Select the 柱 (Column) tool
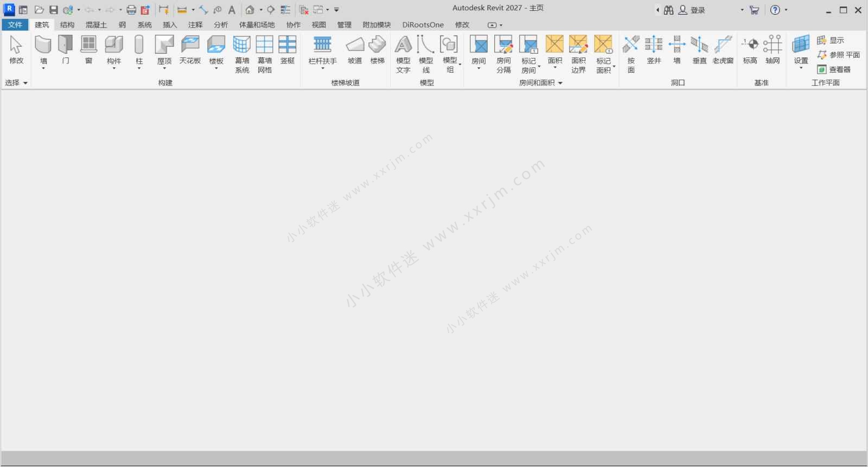Viewport: 868px width, 467px height. tap(139, 51)
